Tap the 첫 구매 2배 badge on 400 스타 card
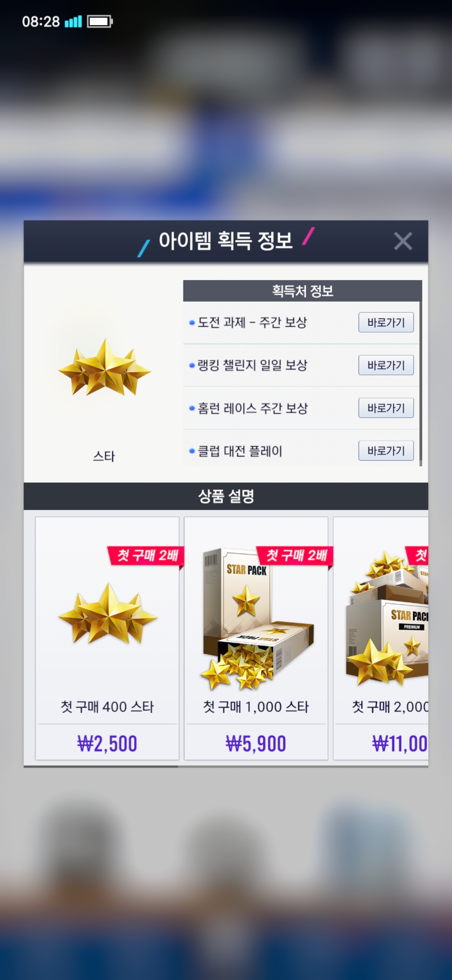 coord(146,556)
